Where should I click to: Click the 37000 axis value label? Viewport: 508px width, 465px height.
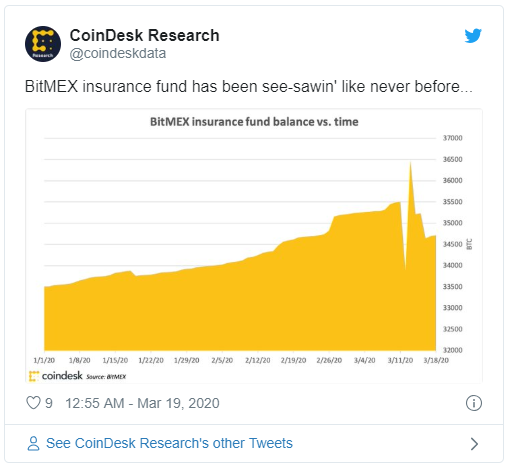[x=452, y=138]
